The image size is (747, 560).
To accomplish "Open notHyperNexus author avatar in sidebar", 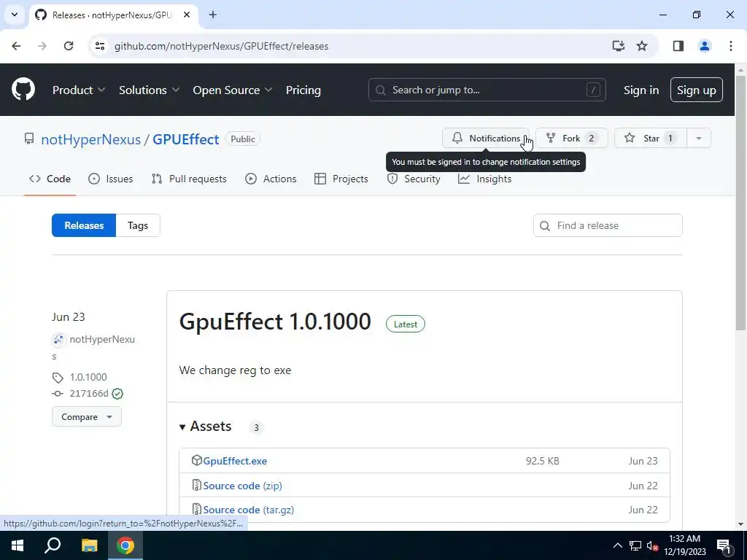I will (x=58, y=340).
